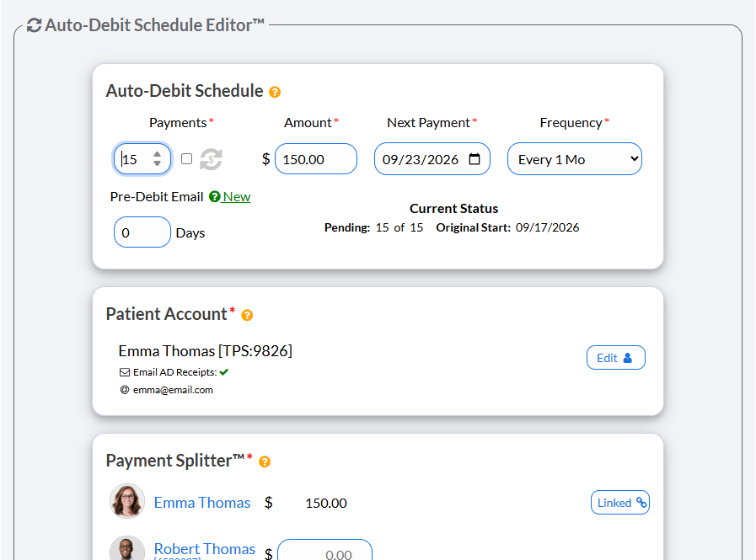
Task: Focus the Payments count field
Action: (142, 158)
